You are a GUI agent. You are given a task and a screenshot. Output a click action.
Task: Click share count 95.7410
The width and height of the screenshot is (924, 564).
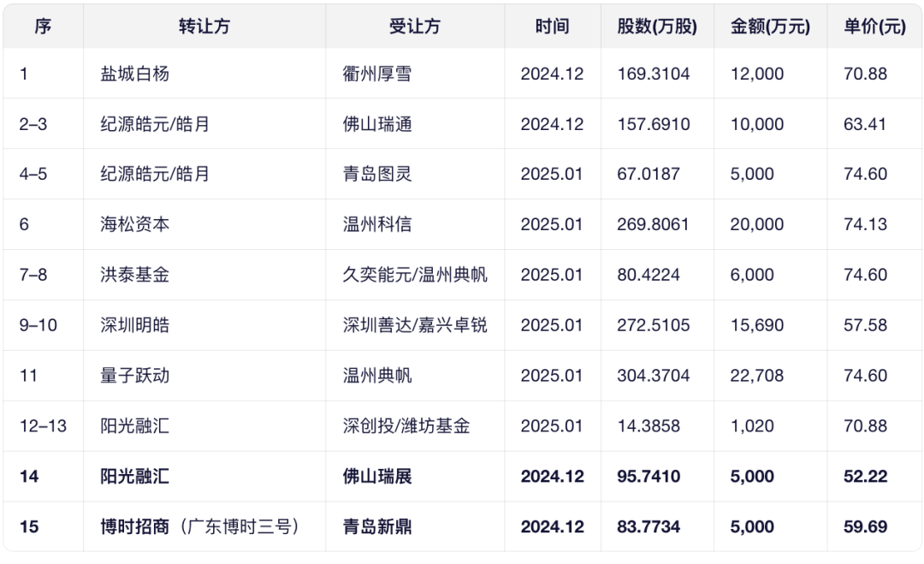click(x=649, y=476)
